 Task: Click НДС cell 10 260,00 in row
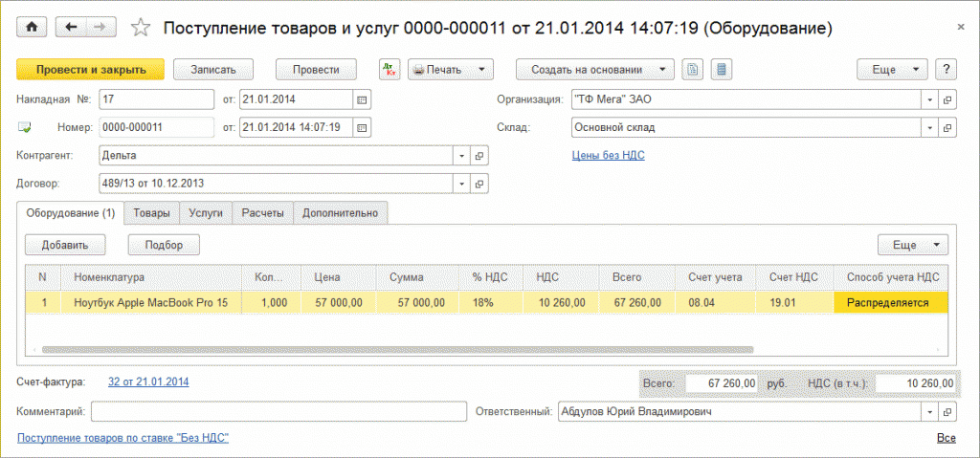(559, 302)
